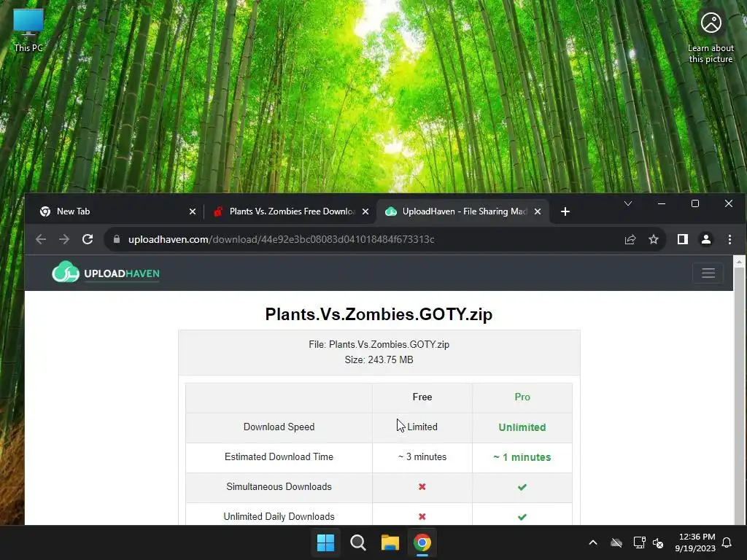The image size is (747, 560).
Task: Click the ~ 1 minutes cell
Action: click(522, 457)
